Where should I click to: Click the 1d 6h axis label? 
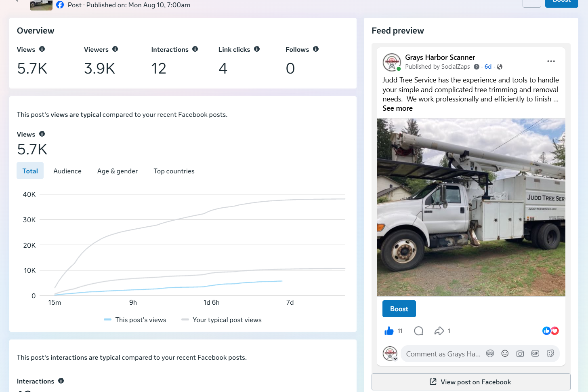[x=212, y=302]
